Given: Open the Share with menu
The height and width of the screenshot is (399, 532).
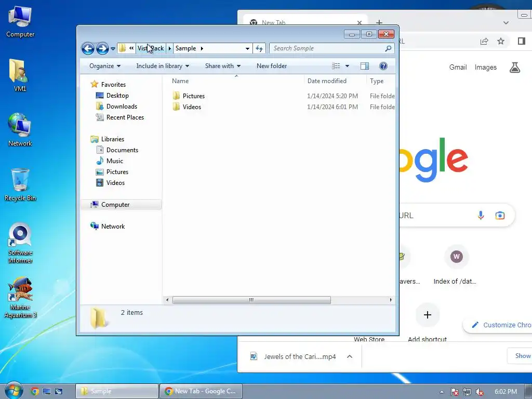Looking at the screenshot, I should pyautogui.click(x=222, y=66).
